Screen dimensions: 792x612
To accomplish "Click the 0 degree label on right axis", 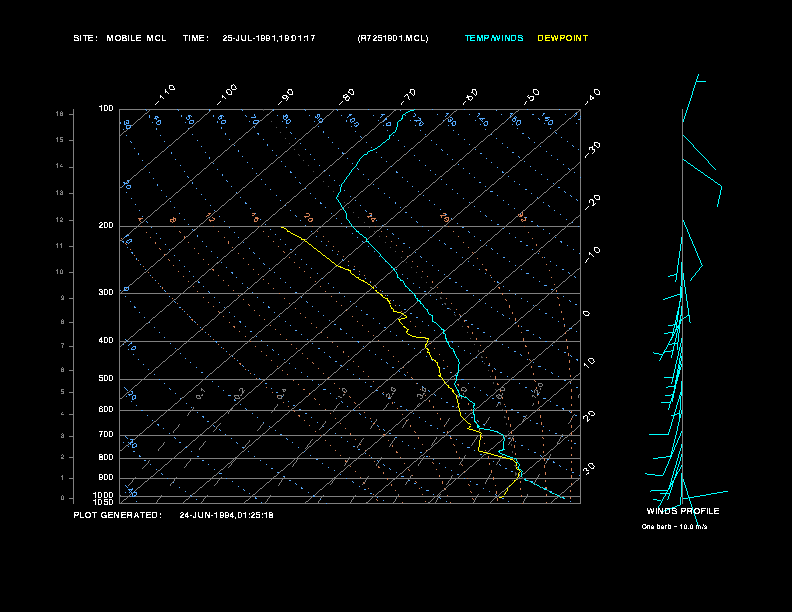I will click(x=587, y=314).
